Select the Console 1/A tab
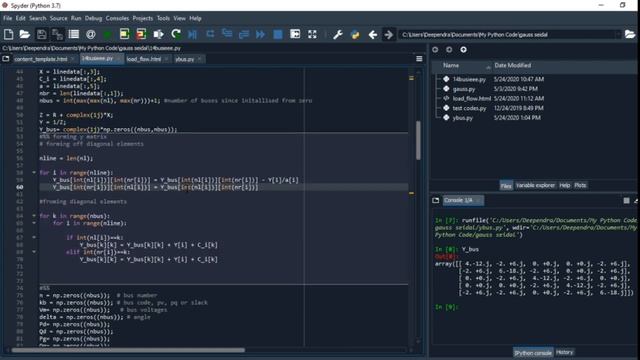This screenshot has width=640, height=360. click(x=458, y=200)
